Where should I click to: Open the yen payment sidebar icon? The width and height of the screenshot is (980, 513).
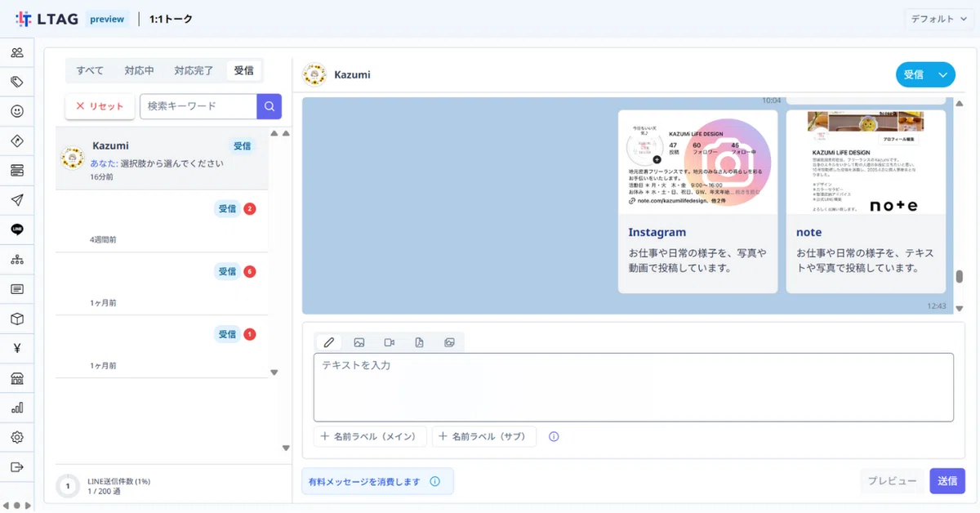17,348
